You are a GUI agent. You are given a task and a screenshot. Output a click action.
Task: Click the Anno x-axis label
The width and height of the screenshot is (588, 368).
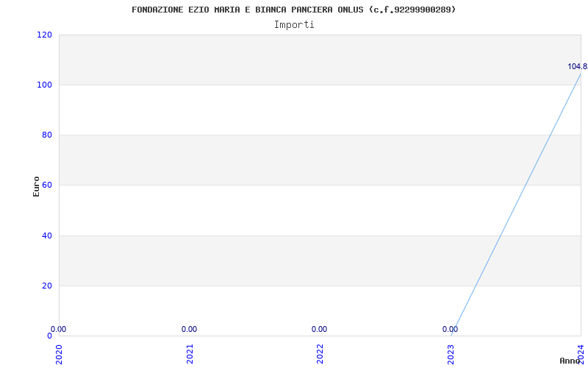(569, 361)
